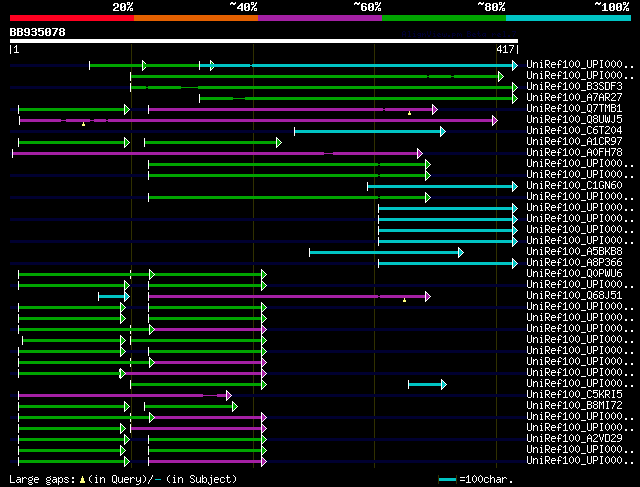Click the yellow query-gap icon in the legend
Image resolution: width=640 pixels, height=487 pixels.
click(x=82, y=480)
